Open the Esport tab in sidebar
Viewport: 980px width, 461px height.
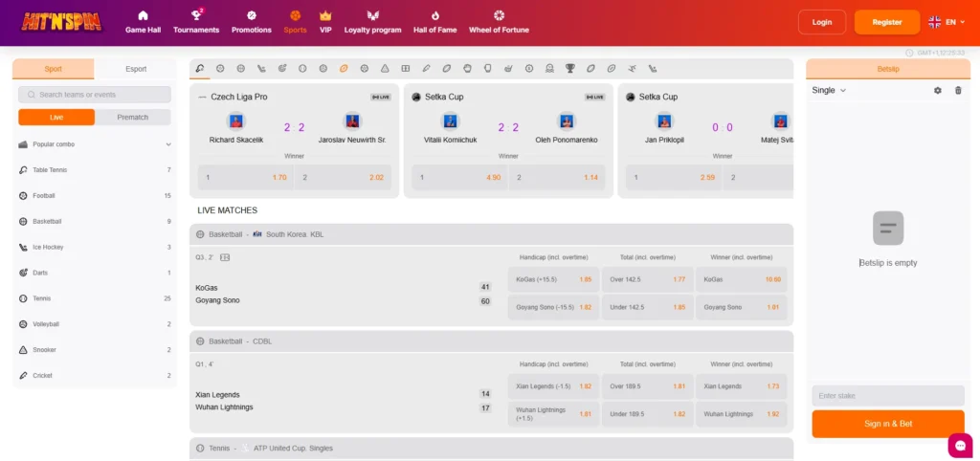[x=136, y=69]
